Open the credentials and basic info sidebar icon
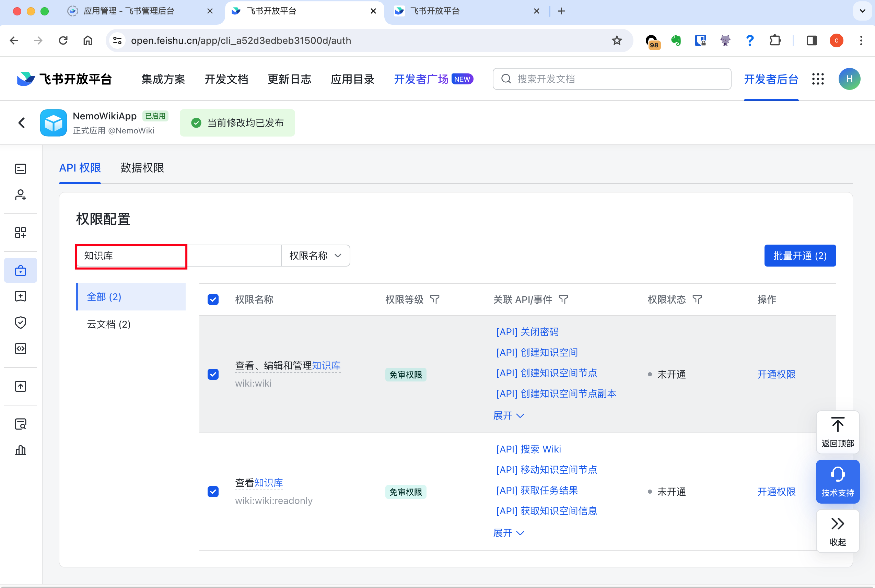 pos(21,169)
